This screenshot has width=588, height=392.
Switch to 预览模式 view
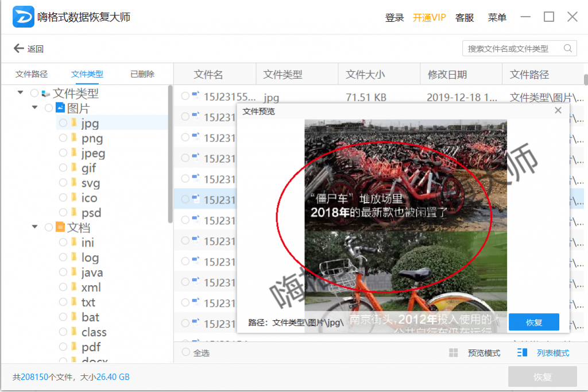pyautogui.click(x=483, y=353)
